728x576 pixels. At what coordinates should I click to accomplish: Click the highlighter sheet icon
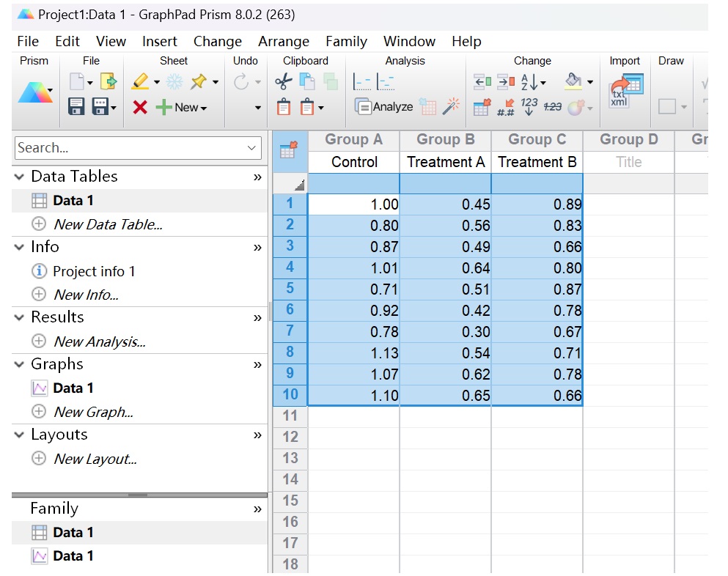click(140, 82)
